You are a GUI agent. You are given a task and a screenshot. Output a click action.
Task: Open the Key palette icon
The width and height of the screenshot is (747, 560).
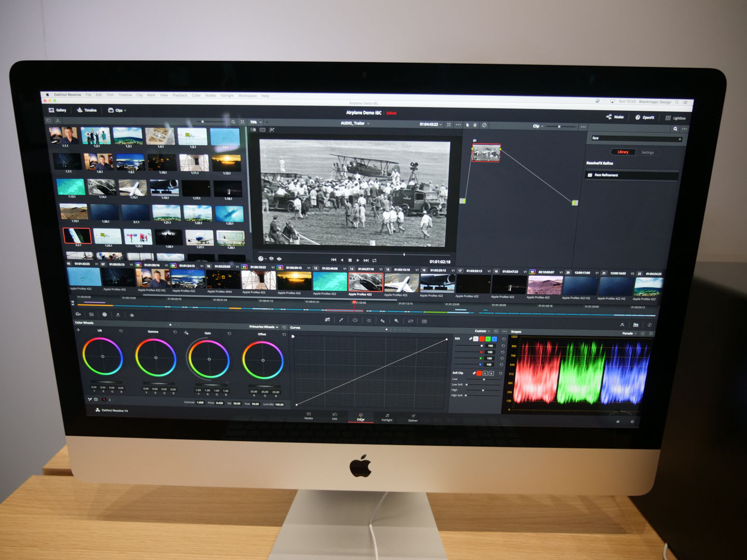tap(396, 320)
